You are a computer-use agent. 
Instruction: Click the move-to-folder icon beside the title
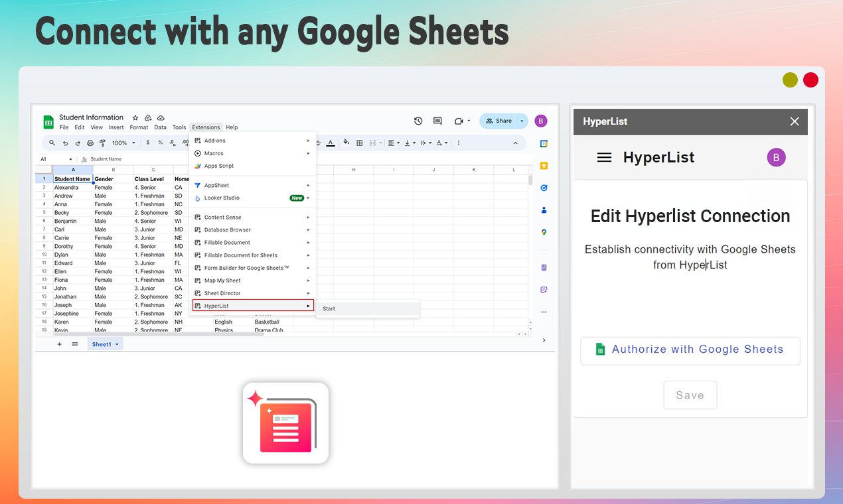pyautogui.click(x=148, y=117)
